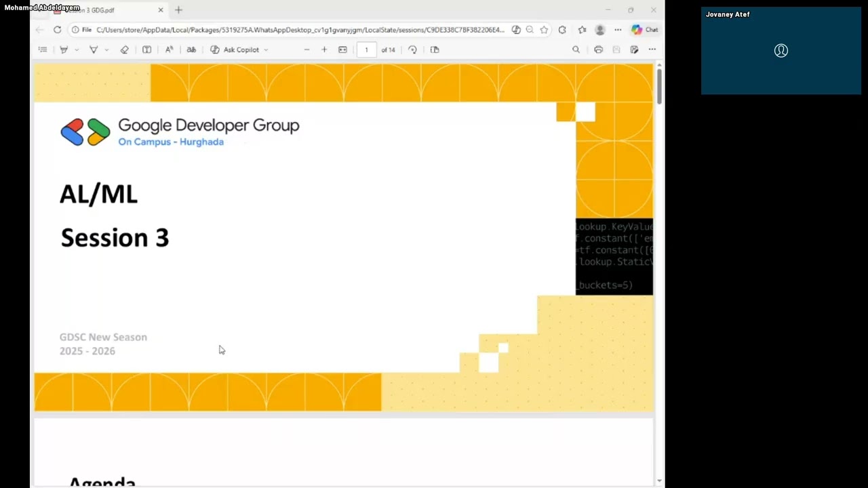This screenshot has height=488, width=868.
Task: Click the 'AL/ML' title text
Action: (98, 195)
